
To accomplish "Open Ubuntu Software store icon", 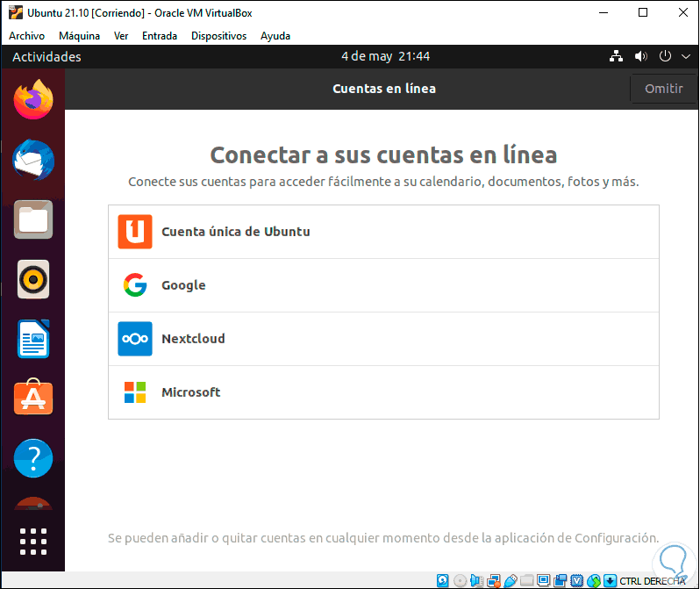I will [33, 397].
